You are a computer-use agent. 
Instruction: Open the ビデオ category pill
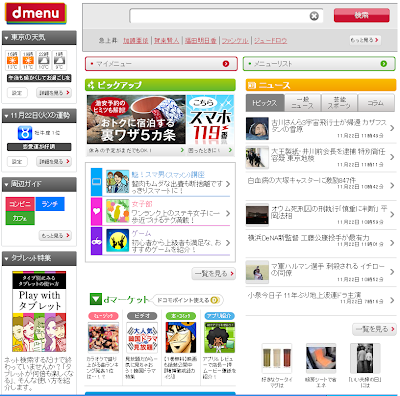[142, 316]
